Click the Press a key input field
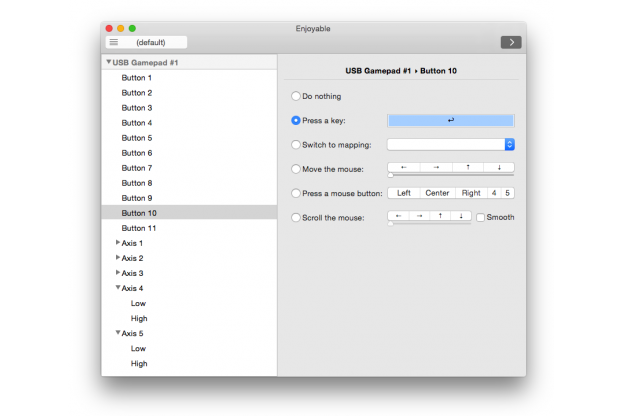 (x=451, y=120)
